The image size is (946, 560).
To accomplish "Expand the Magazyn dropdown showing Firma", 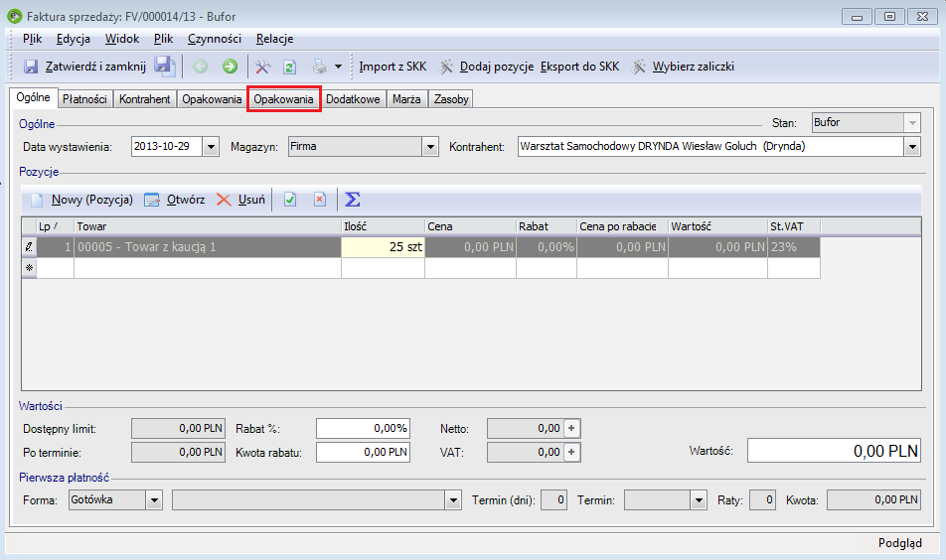I will (430, 147).
